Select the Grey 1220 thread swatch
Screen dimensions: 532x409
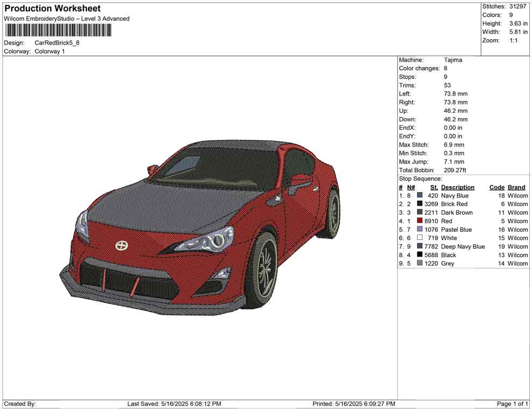(x=420, y=263)
